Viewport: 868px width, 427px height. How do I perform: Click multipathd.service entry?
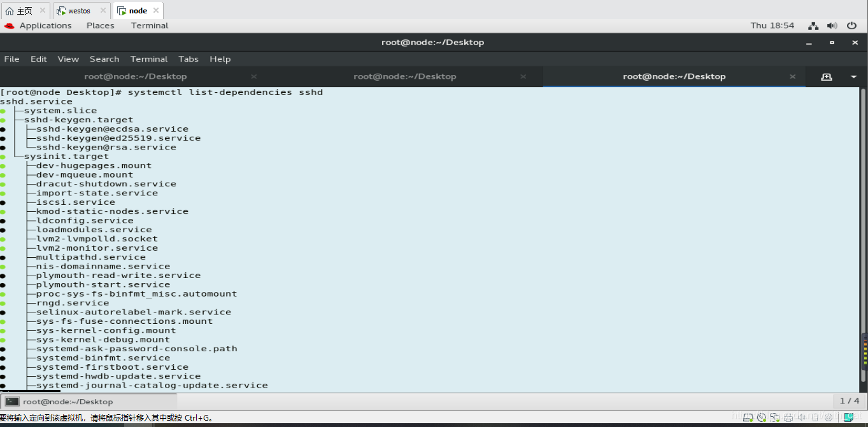[91, 257]
